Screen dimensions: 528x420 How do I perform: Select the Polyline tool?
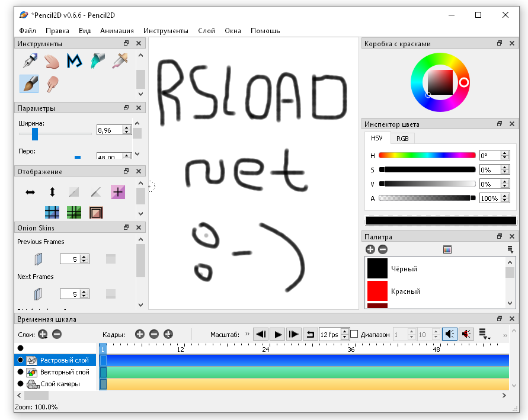point(75,61)
